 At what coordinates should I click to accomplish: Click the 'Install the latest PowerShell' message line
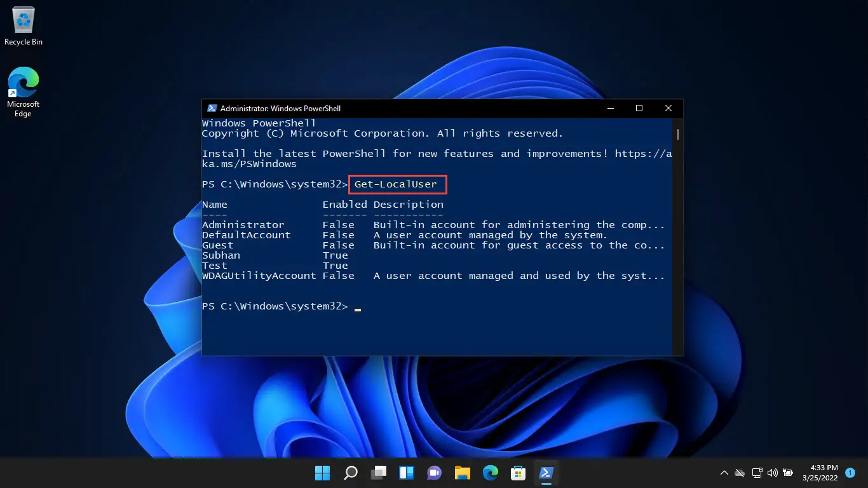437,159
